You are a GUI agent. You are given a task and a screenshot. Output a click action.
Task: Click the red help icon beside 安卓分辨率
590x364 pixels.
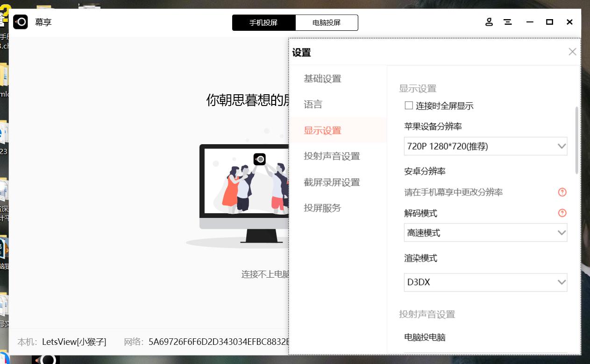pyautogui.click(x=562, y=192)
